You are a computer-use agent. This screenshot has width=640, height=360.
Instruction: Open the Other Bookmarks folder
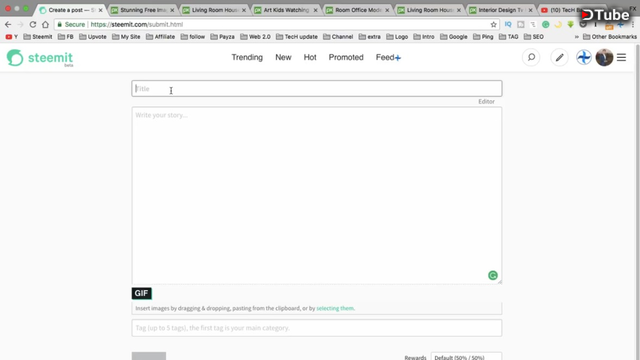pos(610,37)
